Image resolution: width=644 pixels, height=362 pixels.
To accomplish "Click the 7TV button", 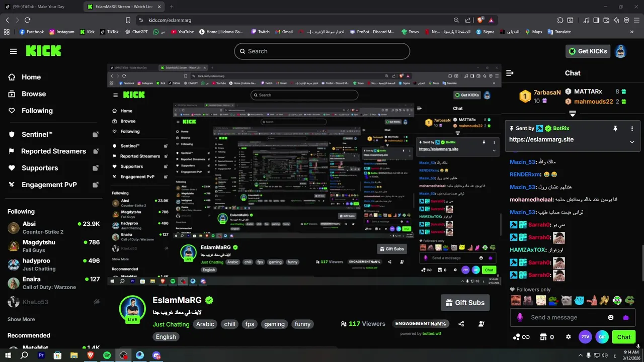I will click(585, 337).
